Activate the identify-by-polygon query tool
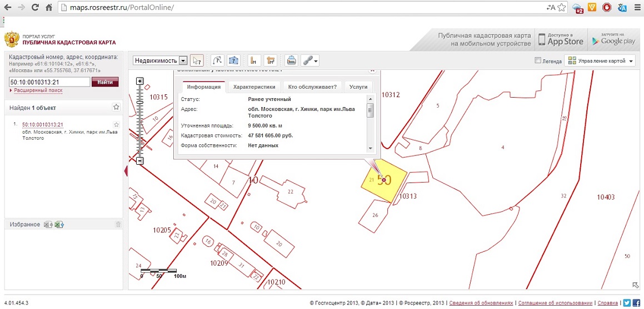Viewport: 644px width, 309px height. pos(234,60)
